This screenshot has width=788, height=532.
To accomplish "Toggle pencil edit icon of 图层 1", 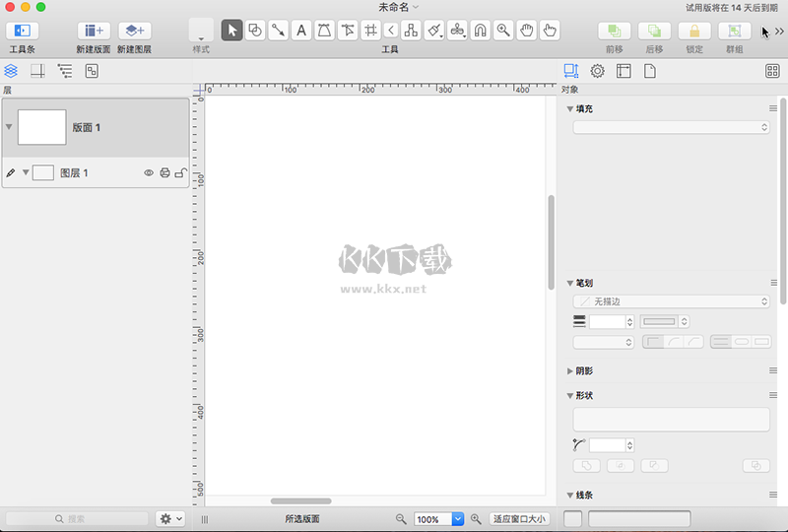I will (11, 173).
